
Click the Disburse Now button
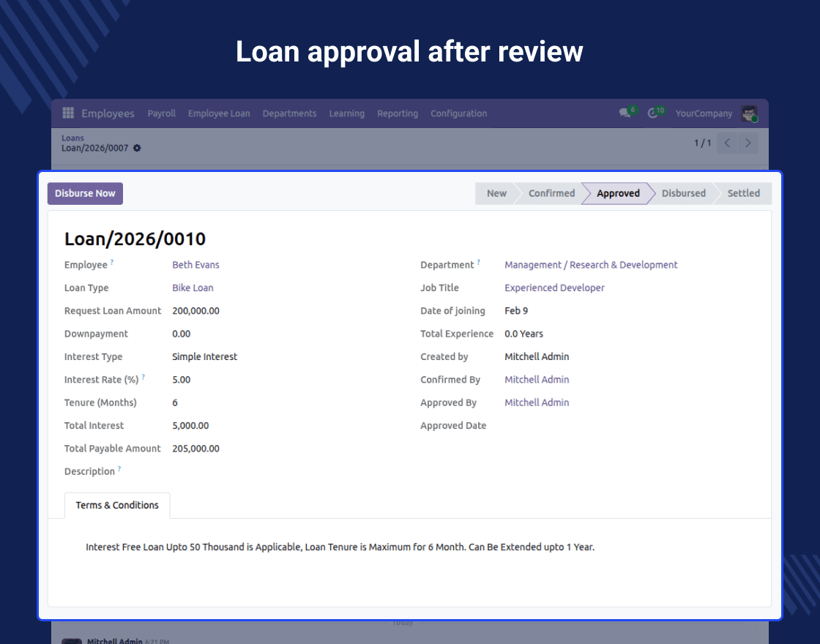pyautogui.click(x=85, y=193)
